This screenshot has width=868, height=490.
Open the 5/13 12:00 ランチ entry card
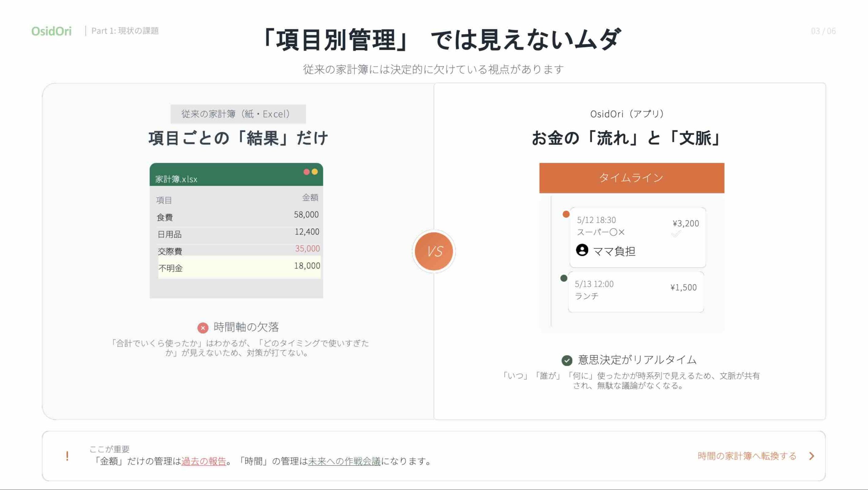click(x=635, y=292)
